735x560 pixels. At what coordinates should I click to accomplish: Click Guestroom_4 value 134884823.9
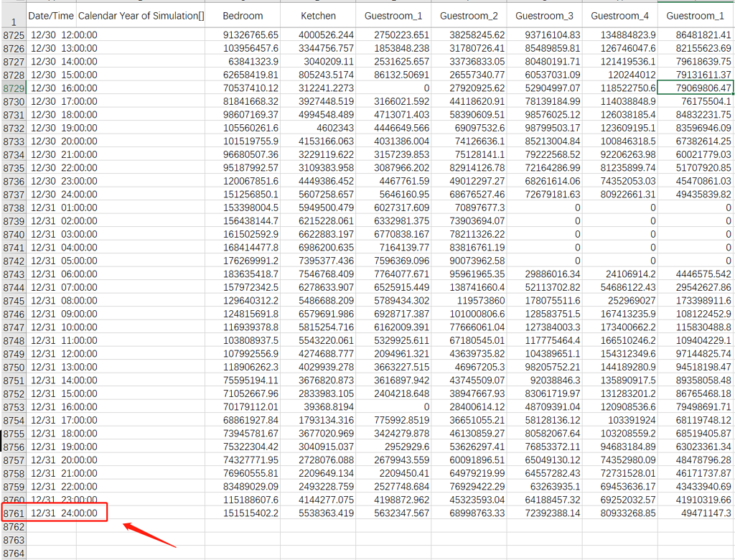tap(619, 34)
